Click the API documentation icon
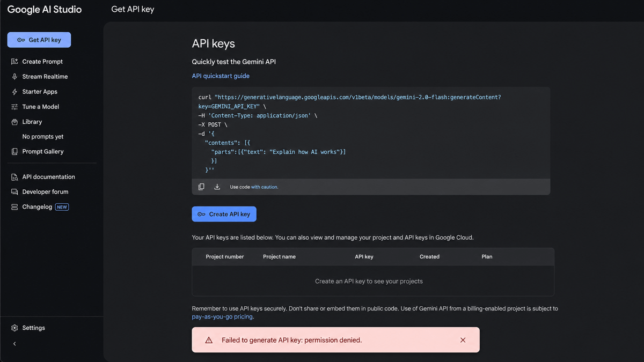 [x=14, y=177]
